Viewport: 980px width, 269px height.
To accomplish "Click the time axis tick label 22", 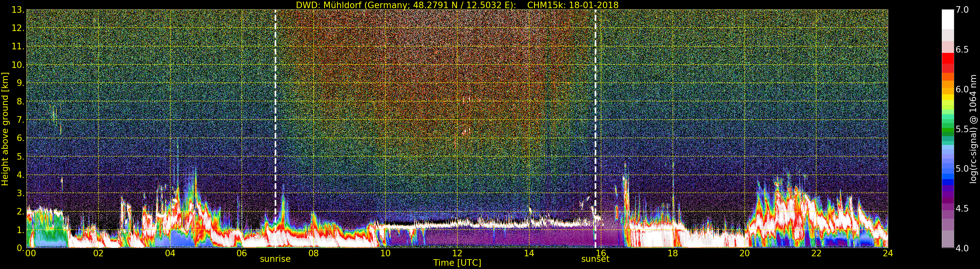I will (816, 253).
